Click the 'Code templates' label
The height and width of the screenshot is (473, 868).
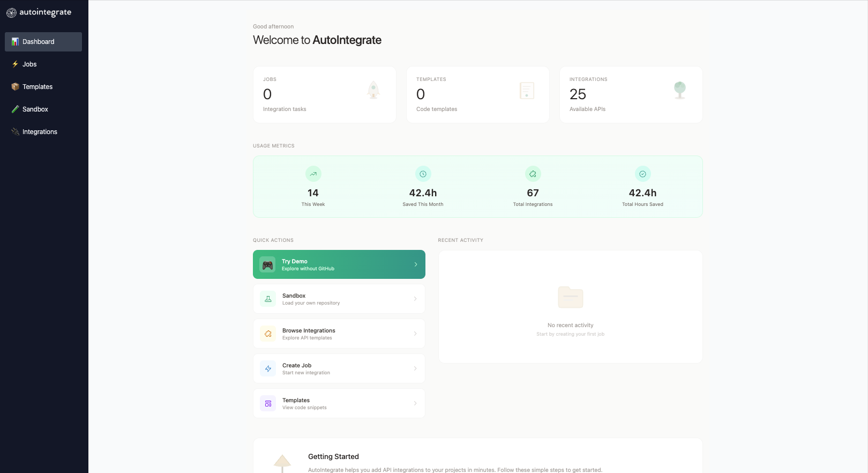(437, 109)
